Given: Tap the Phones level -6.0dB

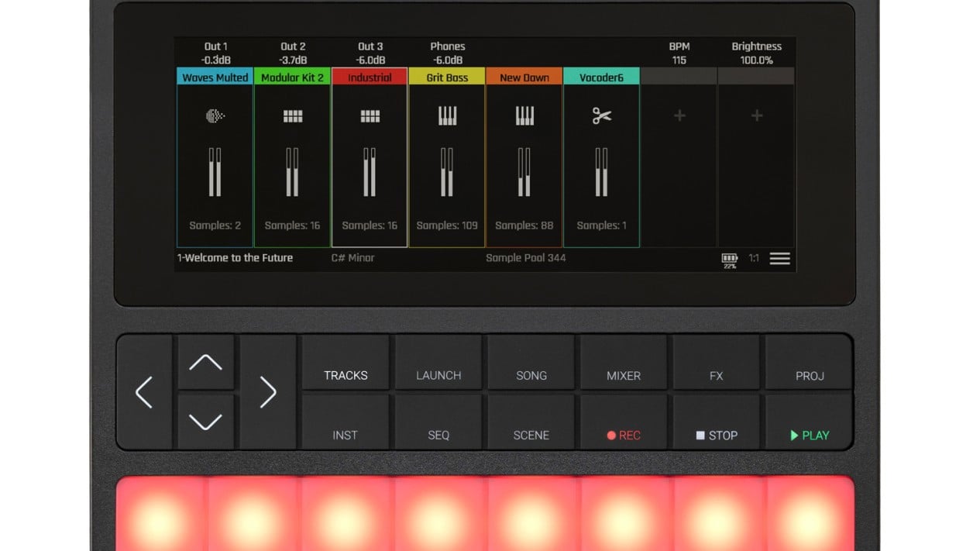Looking at the screenshot, I should coord(448,60).
